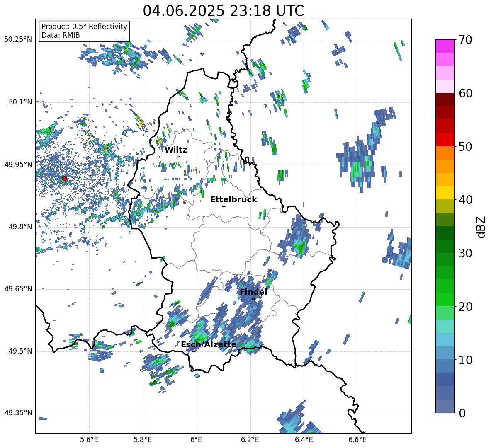
Task: Click the colorbar tick value 0
Action: click(462, 413)
